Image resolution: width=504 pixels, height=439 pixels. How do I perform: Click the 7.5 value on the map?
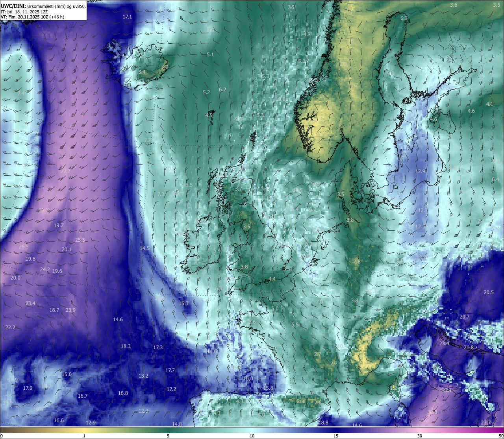(291, 7)
